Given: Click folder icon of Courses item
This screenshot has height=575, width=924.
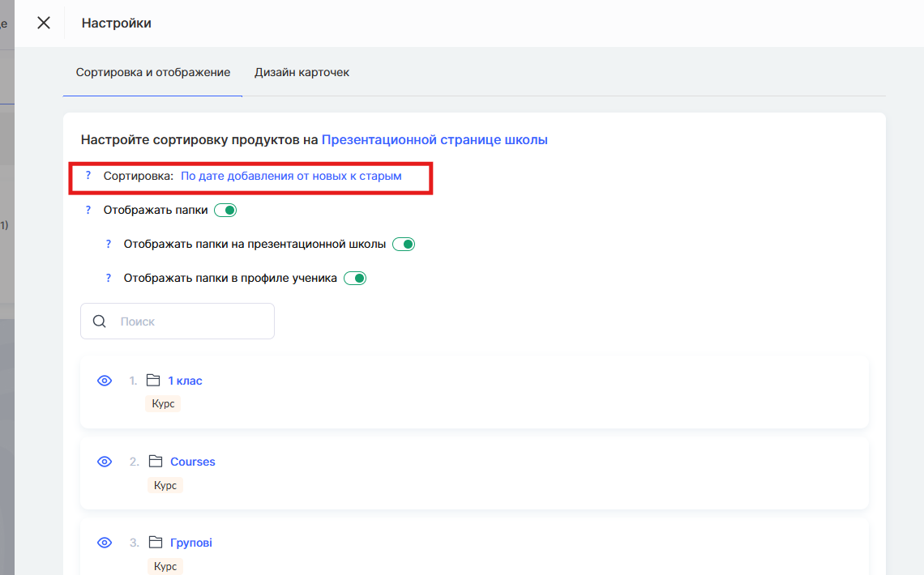Looking at the screenshot, I should (x=155, y=462).
